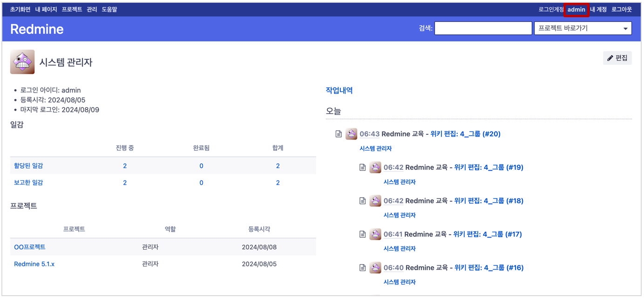Click user avatar of the #18 wiki edit
Viewport: 644px width, 298px height.
pos(375,201)
